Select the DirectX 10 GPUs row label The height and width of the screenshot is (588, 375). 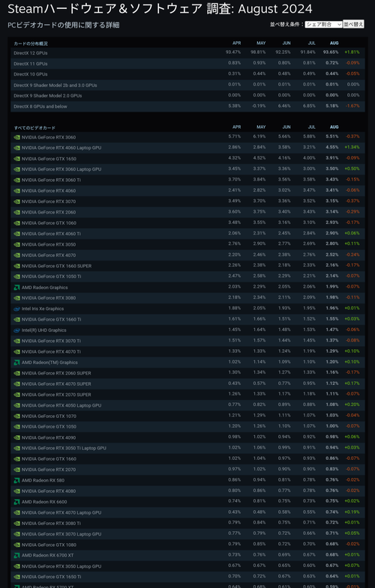coord(31,74)
